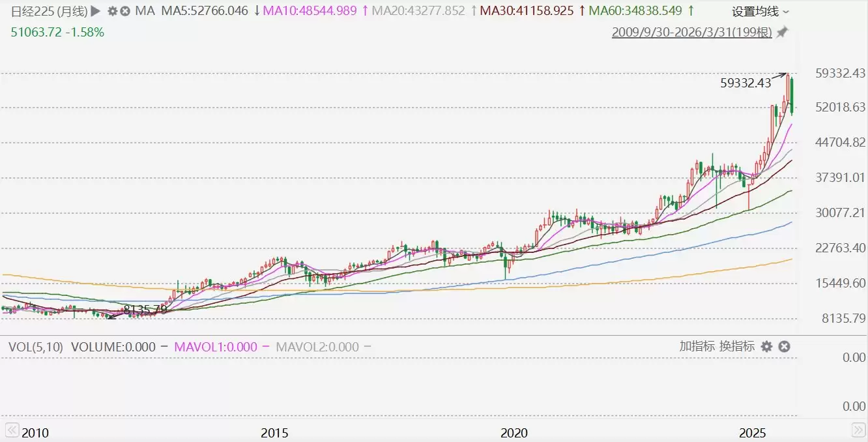The image size is (868, 442).
Task: Toggle the MA10 moving average line
Action: pyautogui.click(x=310, y=11)
